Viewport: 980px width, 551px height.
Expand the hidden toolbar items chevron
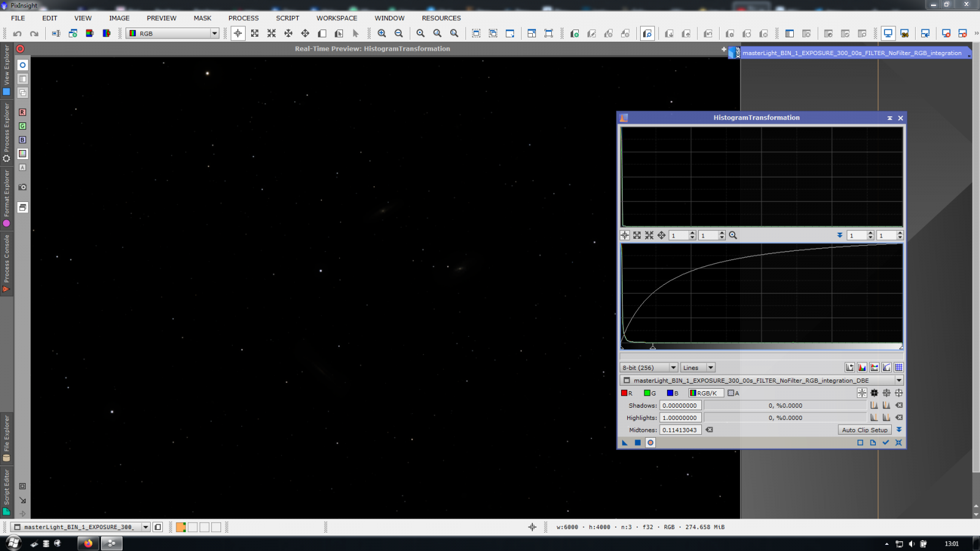[976, 34]
